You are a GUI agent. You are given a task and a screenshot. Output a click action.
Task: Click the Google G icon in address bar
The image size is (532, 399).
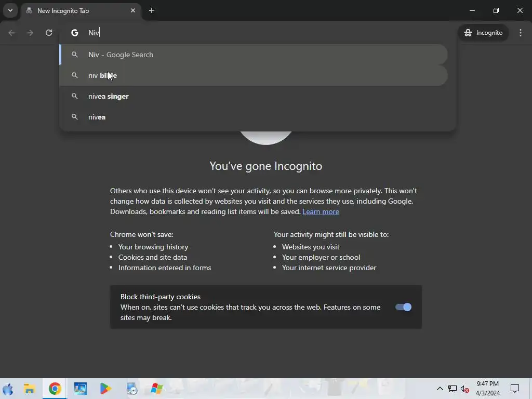click(75, 33)
